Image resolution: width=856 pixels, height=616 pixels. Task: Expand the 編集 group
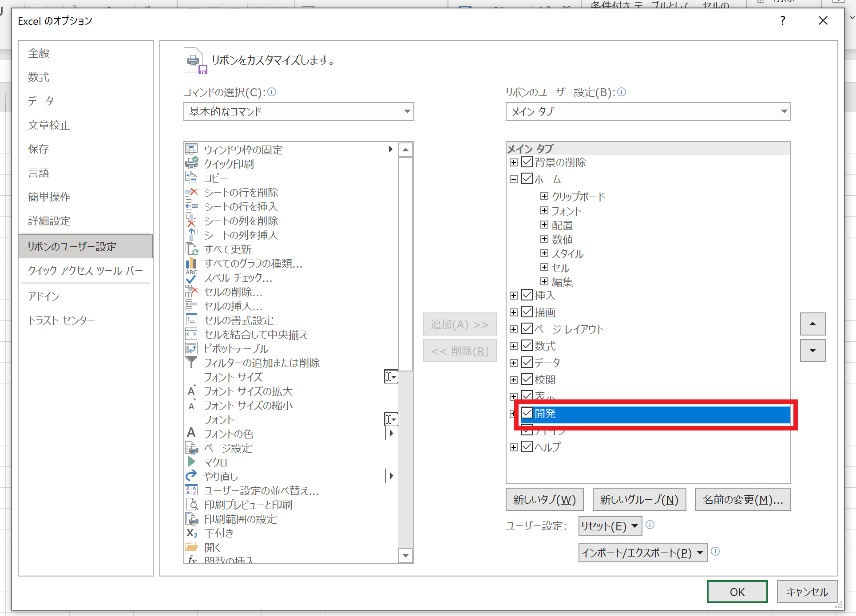pos(544,281)
